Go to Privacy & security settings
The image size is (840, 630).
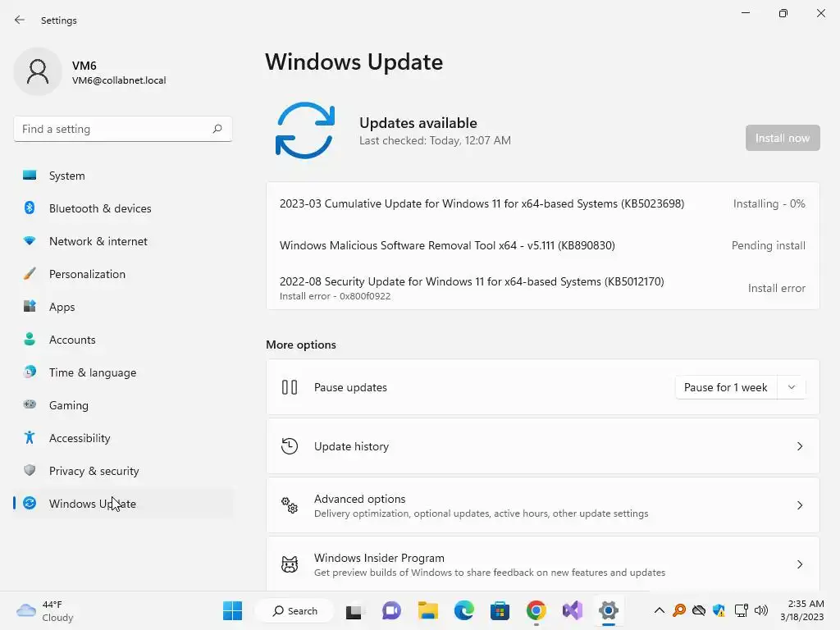pyautogui.click(x=123, y=470)
